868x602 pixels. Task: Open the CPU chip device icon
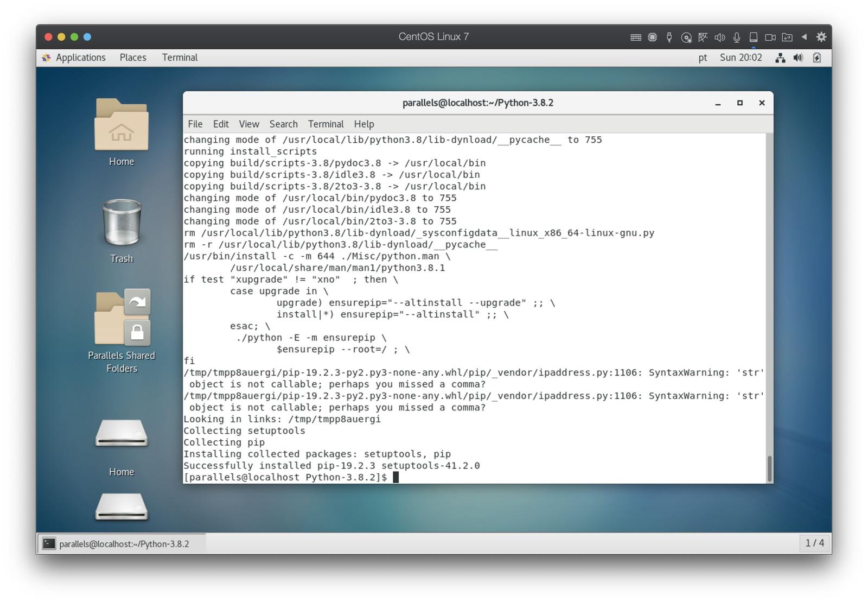[653, 37]
